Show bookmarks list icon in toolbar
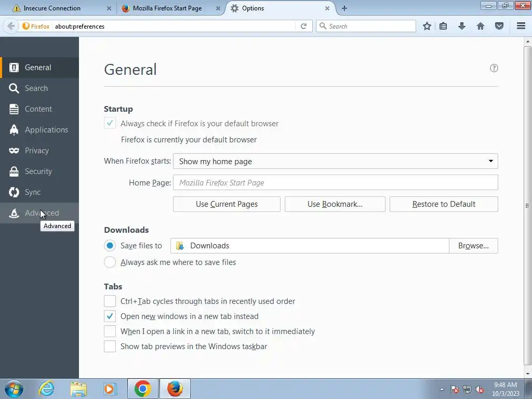The height and width of the screenshot is (399, 532). [443, 26]
